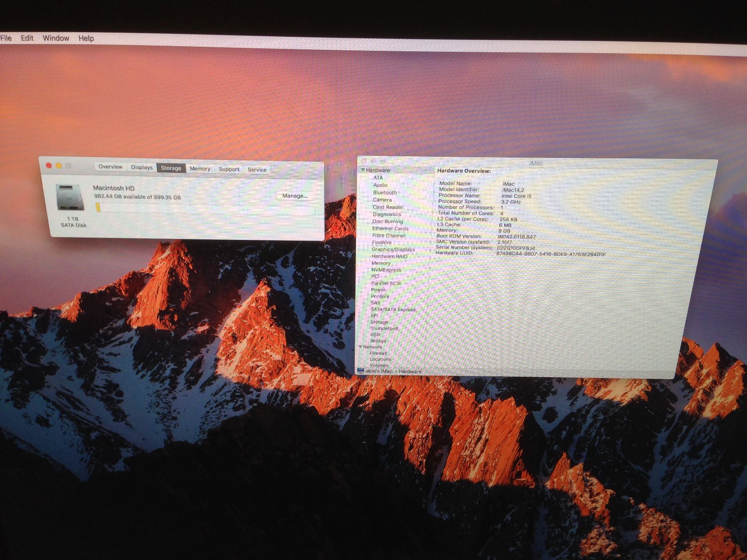
Task: Close the About This Mac window
Action: point(49,166)
